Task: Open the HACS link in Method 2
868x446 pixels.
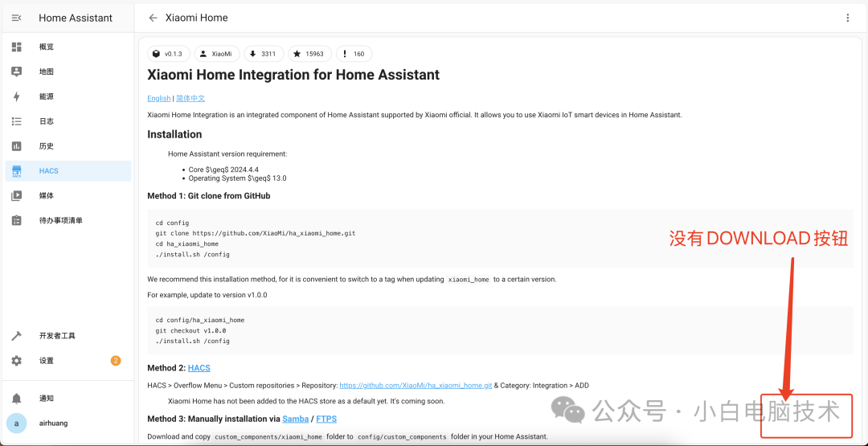Action: pyautogui.click(x=199, y=368)
